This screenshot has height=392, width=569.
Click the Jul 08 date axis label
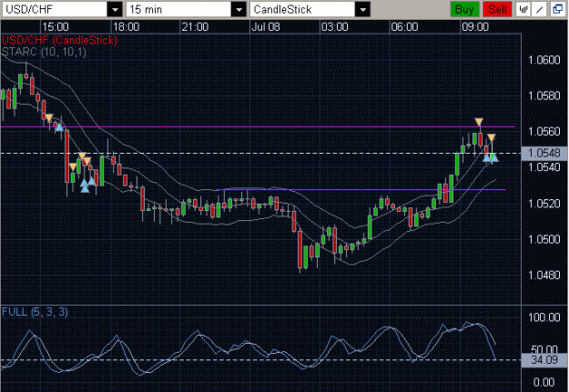pos(266,27)
